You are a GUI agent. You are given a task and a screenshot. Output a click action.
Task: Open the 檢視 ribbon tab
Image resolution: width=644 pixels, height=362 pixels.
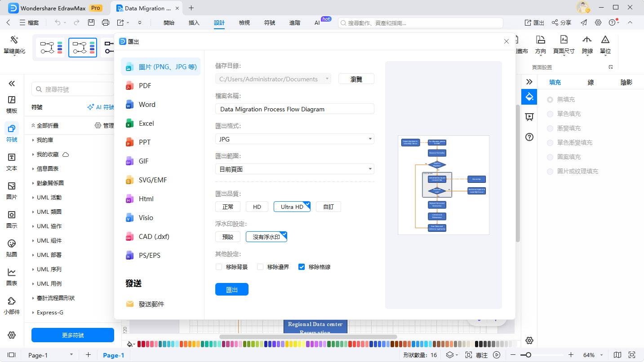point(244,22)
